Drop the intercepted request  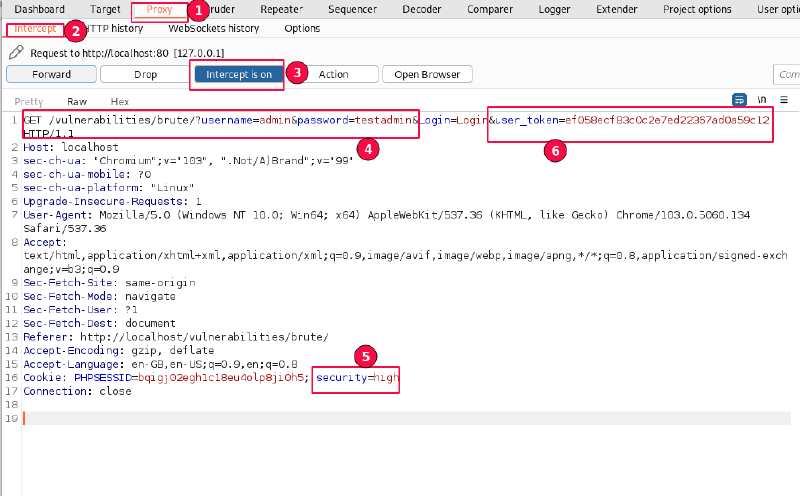pyautogui.click(x=144, y=75)
